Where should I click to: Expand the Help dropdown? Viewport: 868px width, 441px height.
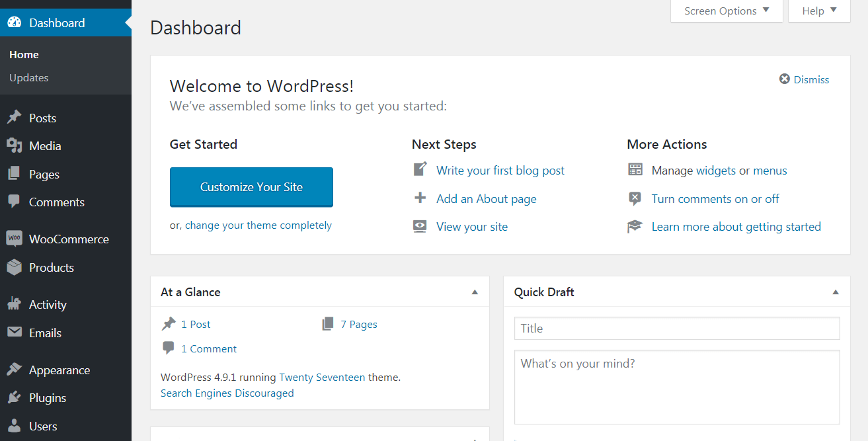tap(818, 11)
